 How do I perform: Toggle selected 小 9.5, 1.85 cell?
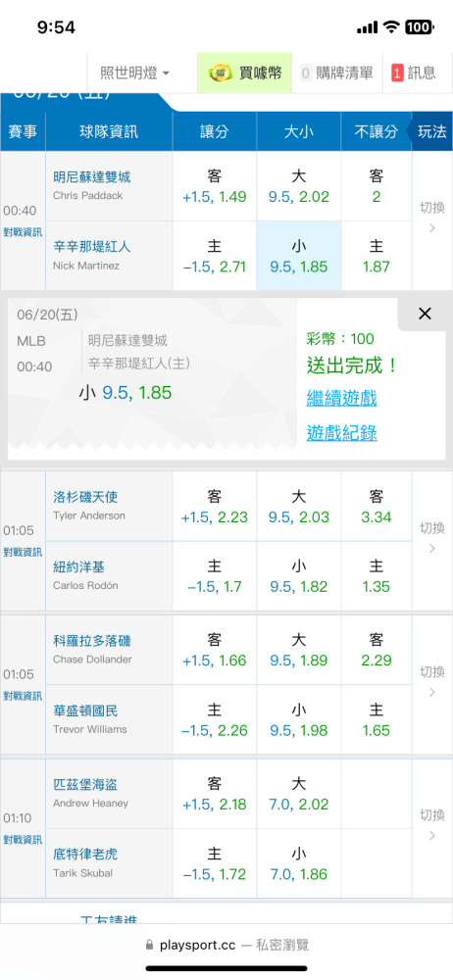299,256
